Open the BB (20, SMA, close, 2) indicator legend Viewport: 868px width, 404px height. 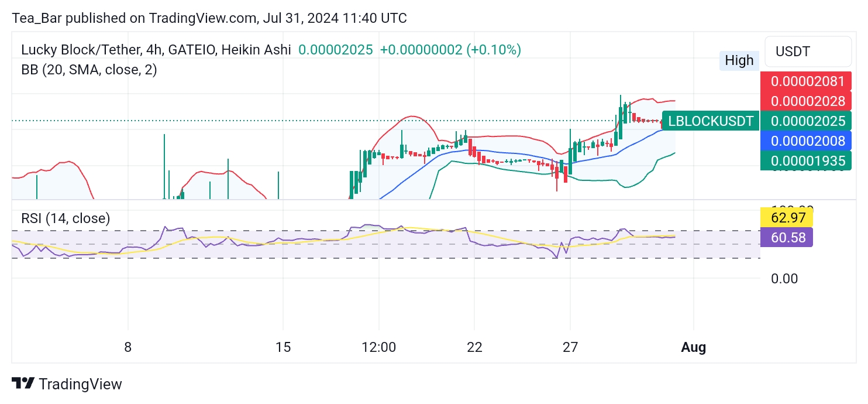point(89,70)
